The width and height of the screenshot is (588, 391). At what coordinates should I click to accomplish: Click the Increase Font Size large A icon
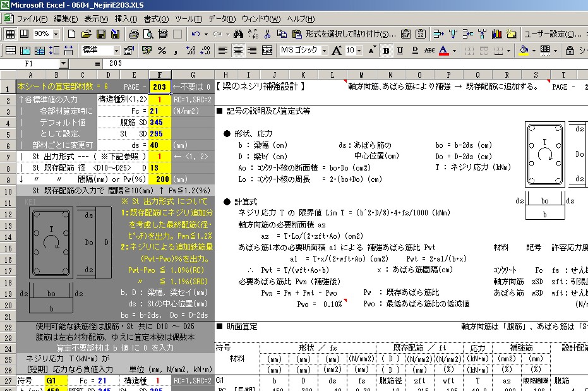337,51
